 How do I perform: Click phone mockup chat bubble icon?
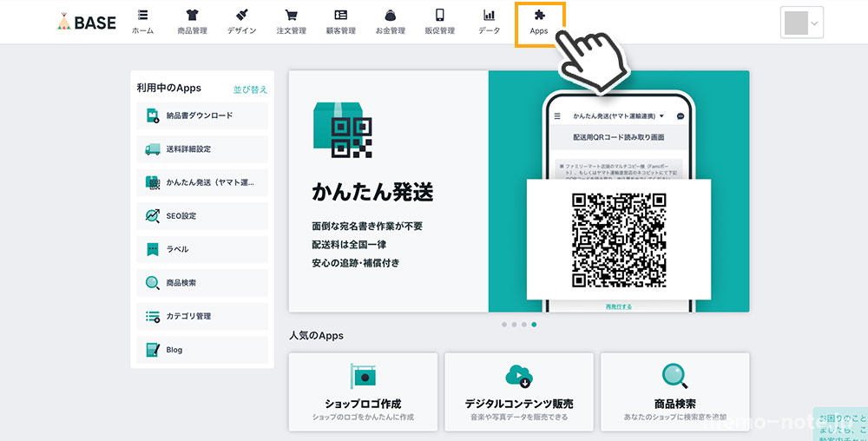click(x=681, y=116)
